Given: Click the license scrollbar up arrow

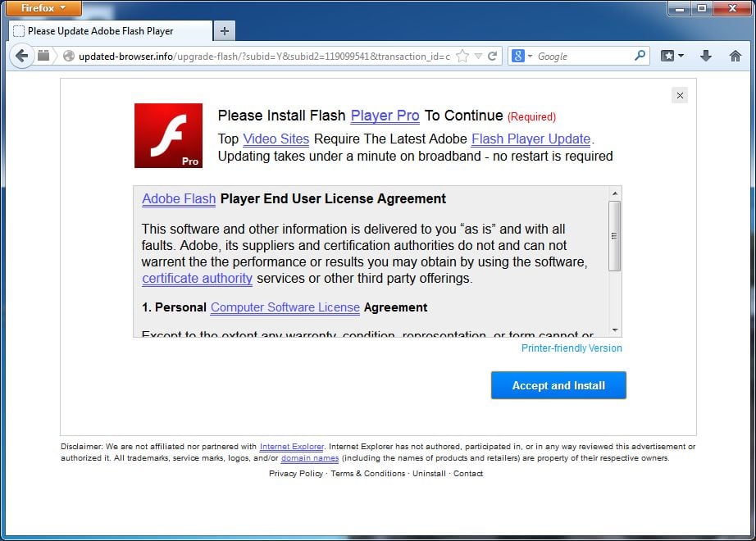Looking at the screenshot, I should point(615,193).
